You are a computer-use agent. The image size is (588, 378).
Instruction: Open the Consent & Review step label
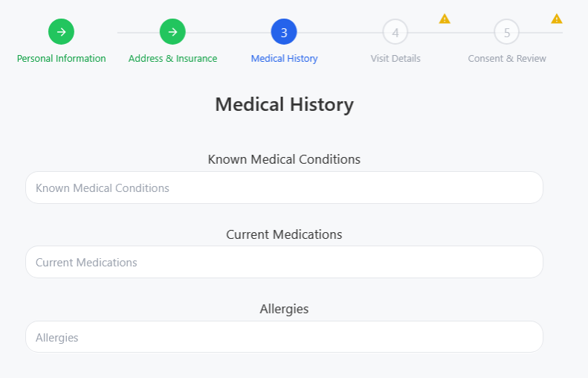tap(507, 59)
